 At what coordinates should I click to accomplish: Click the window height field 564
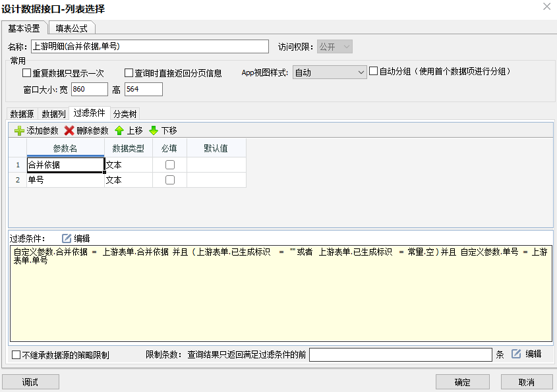(144, 89)
